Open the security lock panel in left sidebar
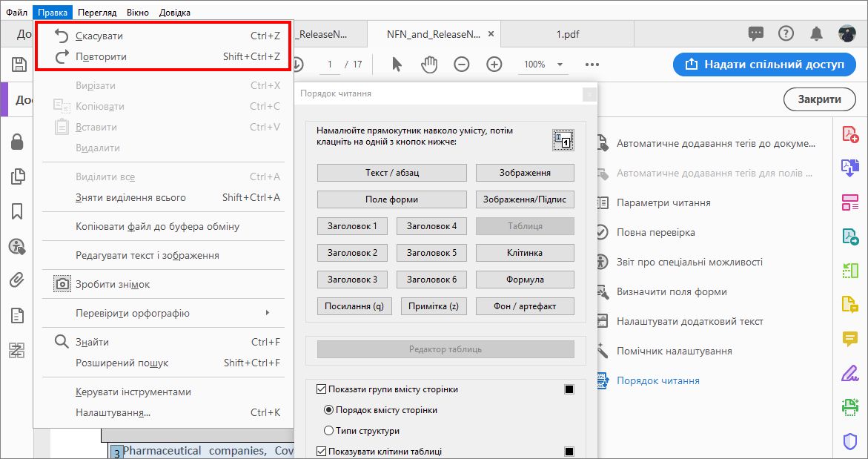The height and width of the screenshot is (459, 868). (17, 142)
